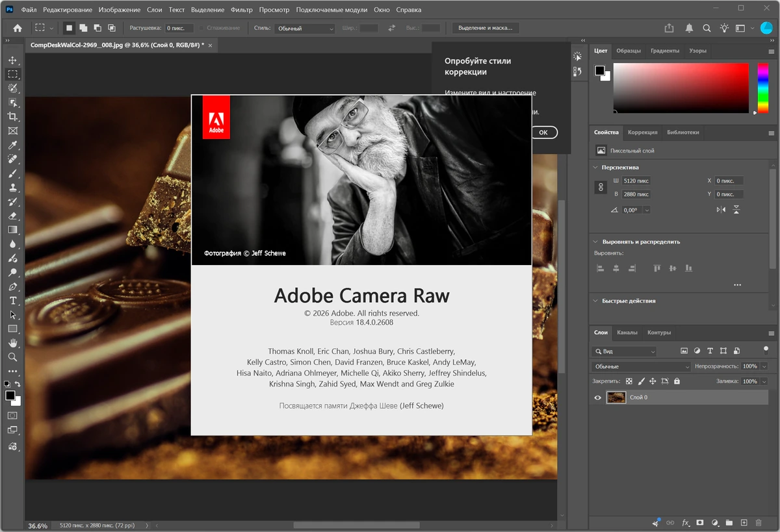Toggle lock transparent pixels
Screen dimensions: 780x532
(629, 381)
